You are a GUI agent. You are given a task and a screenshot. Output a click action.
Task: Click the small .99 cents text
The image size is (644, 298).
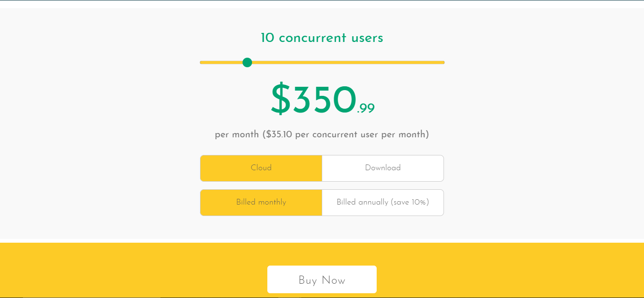(x=366, y=109)
